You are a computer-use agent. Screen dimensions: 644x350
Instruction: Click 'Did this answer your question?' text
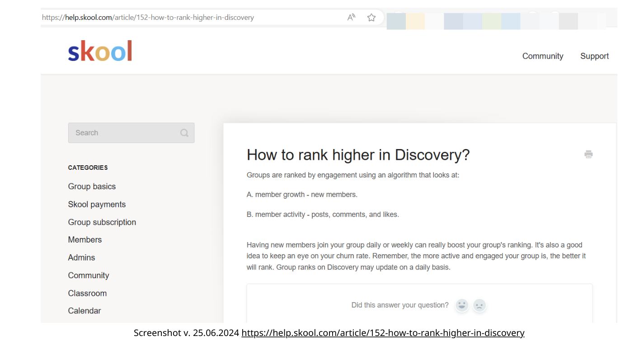point(400,305)
